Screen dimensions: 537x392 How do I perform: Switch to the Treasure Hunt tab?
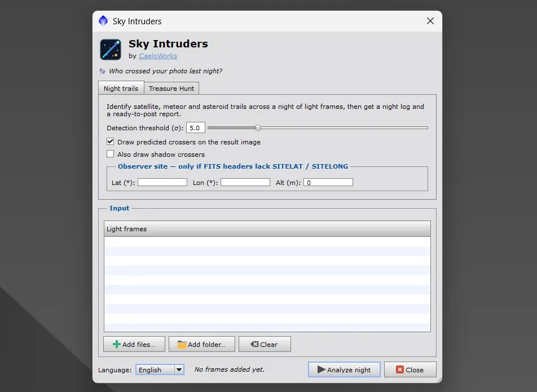pyautogui.click(x=171, y=89)
